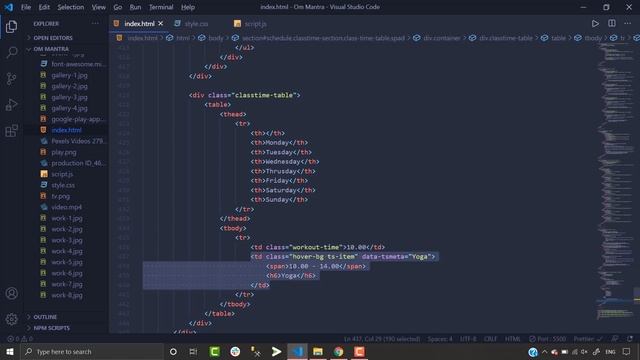Click the Port: 5500 live server status
The height and width of the screenshot is (360, 640).
coord(547,339)
